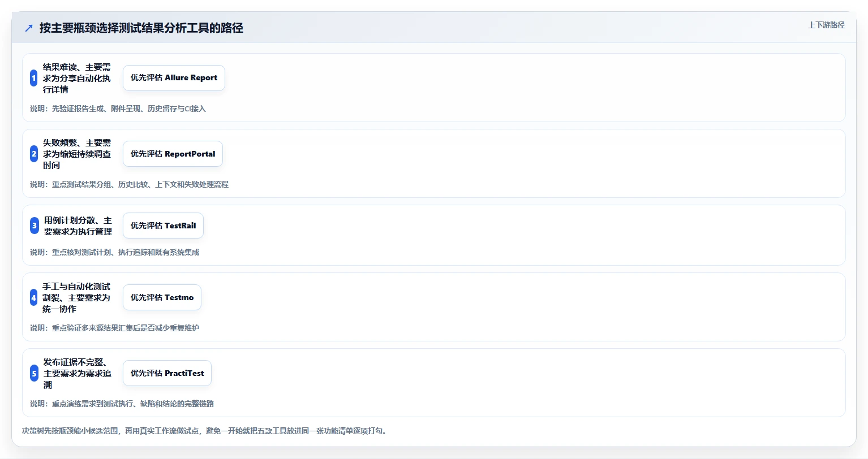Click the condition text 失败频繁、主要需求为缩短持续调查时间
Screen dimensions: 868x459
77,154
